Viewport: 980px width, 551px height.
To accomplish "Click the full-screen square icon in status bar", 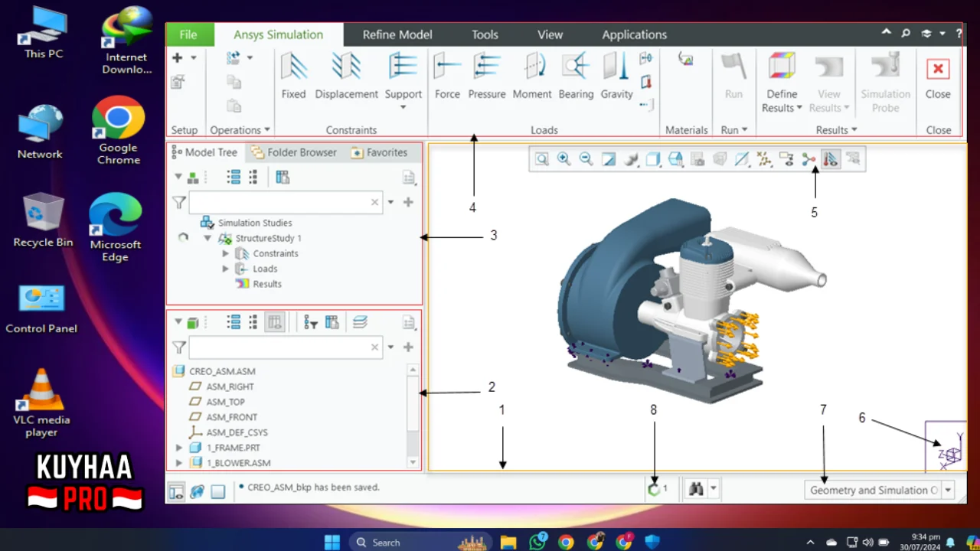I will [218, 491].
